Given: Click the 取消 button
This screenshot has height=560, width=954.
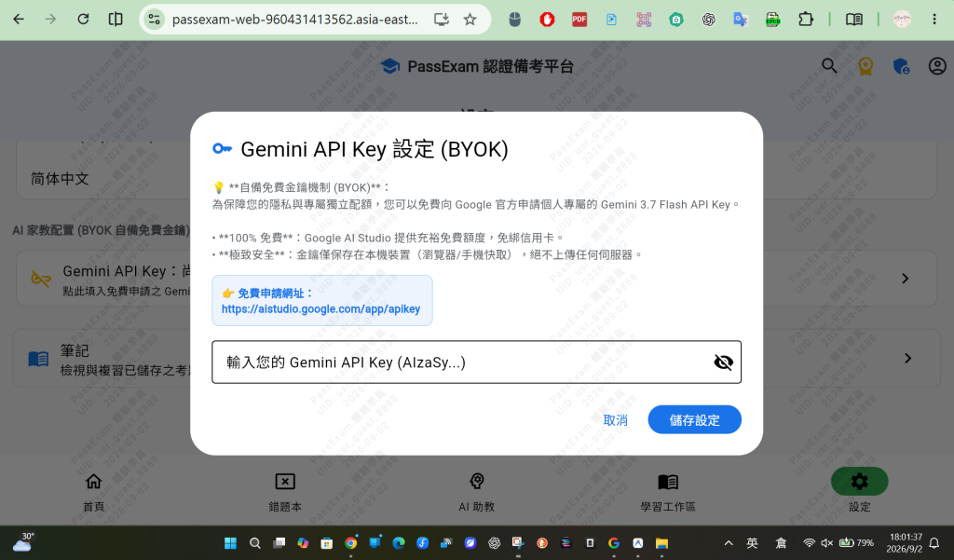Looking at the screenshot, I should point(615,420).
